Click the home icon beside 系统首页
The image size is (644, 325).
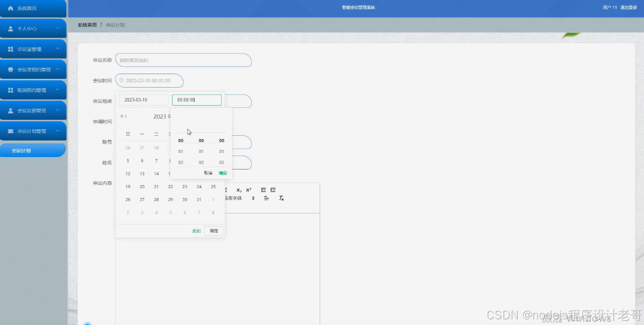click(x=10, y=8)
